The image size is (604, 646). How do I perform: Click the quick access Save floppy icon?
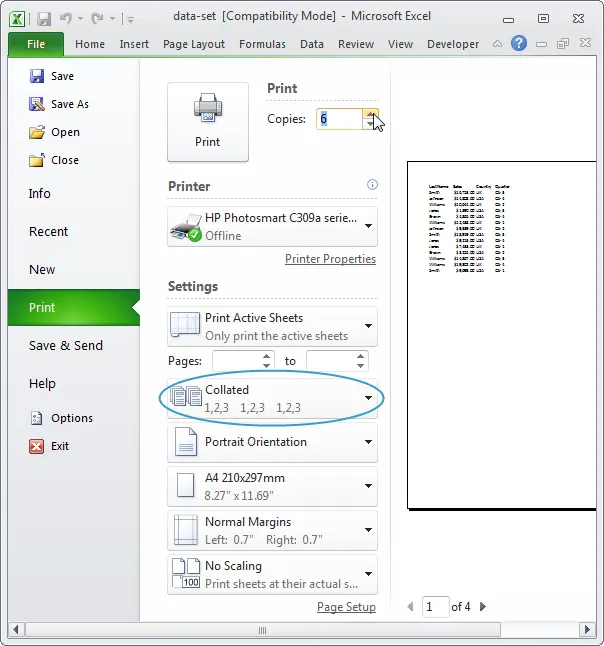pos(44,19)
